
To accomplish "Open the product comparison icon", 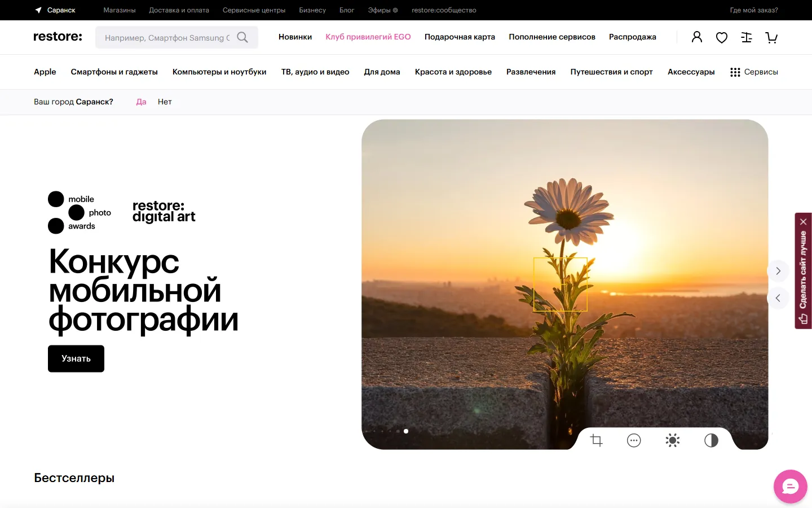I will [747, 37].
